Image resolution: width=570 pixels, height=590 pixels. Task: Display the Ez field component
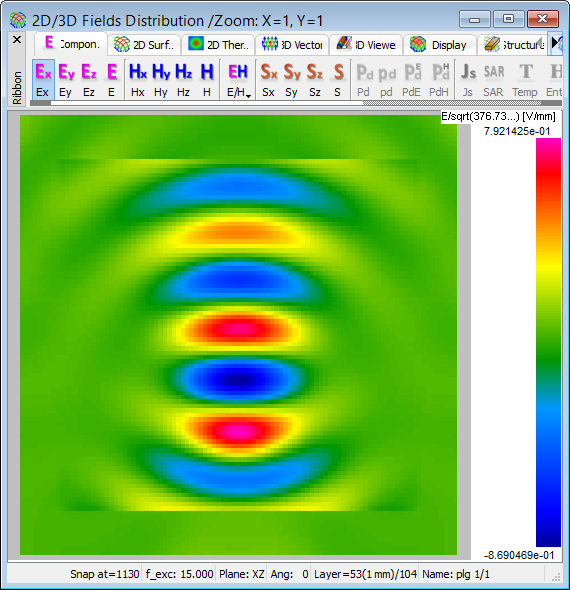coord(89,80)
